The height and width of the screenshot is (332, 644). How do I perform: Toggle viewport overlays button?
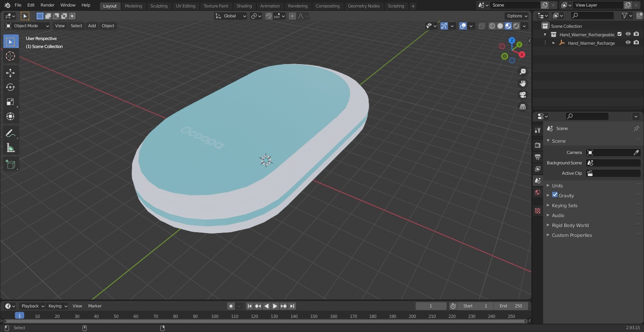463,26
